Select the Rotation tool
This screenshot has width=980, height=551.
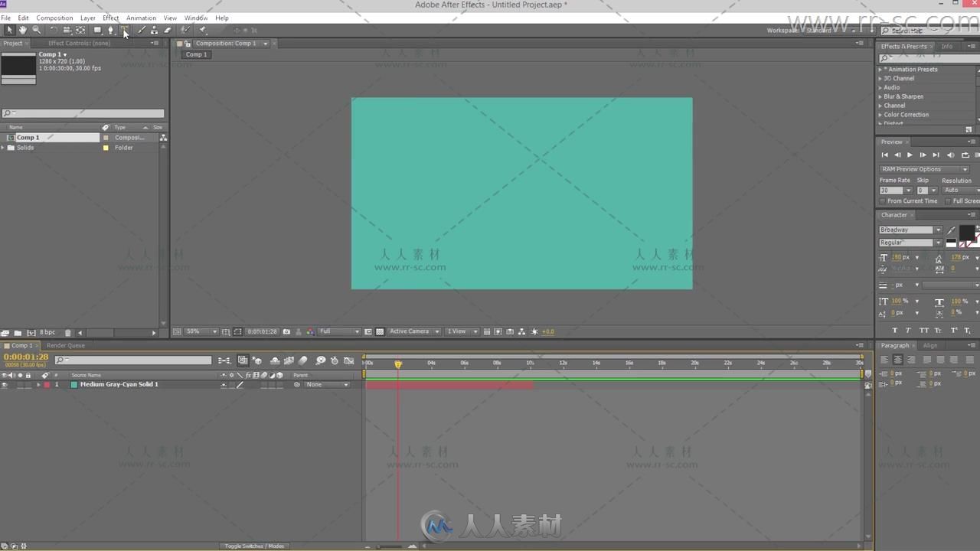point(54,30)
